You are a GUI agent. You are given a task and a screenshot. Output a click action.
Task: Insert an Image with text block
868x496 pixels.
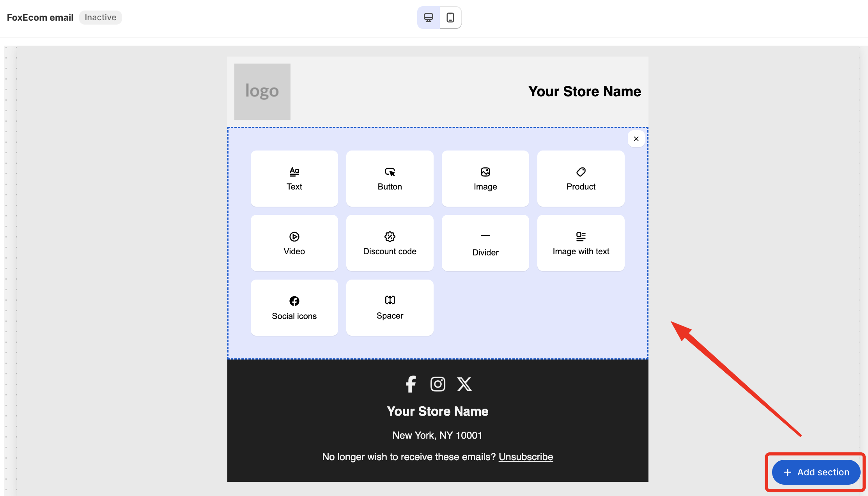[581, 243]
